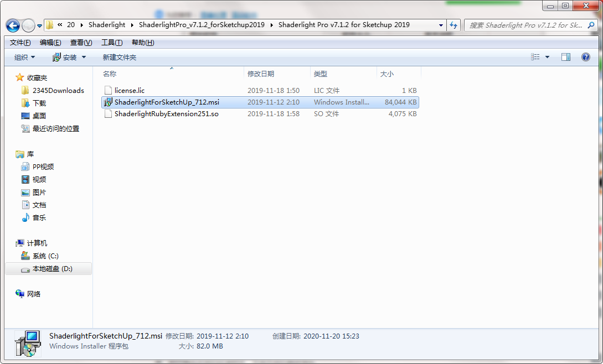Expand the breadcrumb arrow after Shaderlight
603x364 pixels.
(132, 25)
